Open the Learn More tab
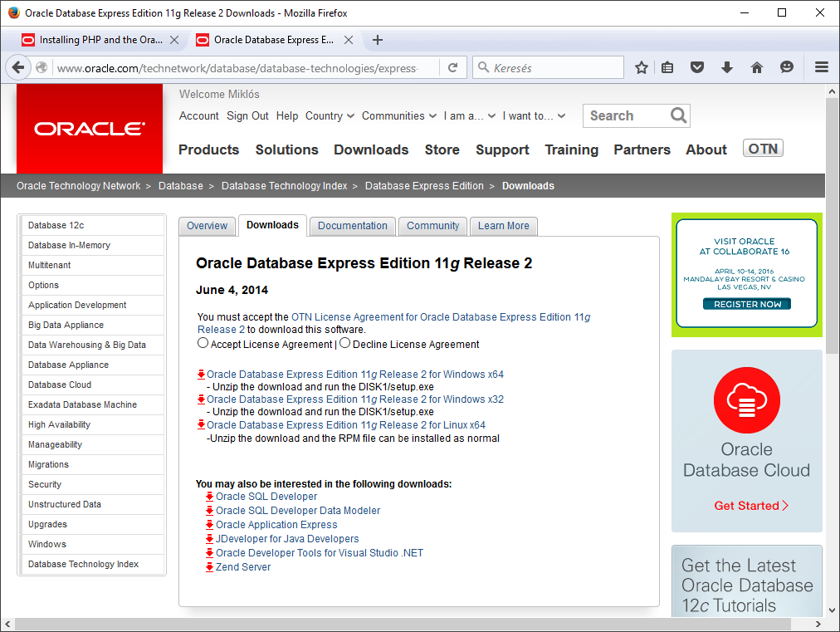 point(504,226)
